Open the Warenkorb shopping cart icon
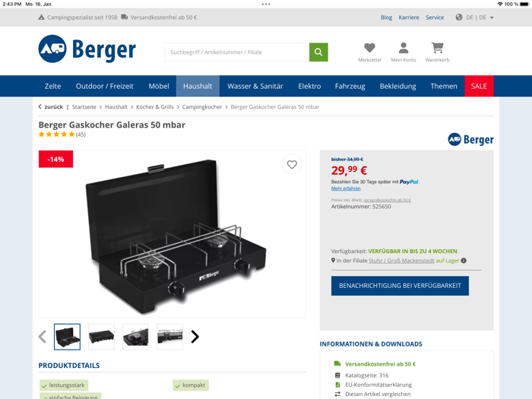532x399 pixels. 437,48
